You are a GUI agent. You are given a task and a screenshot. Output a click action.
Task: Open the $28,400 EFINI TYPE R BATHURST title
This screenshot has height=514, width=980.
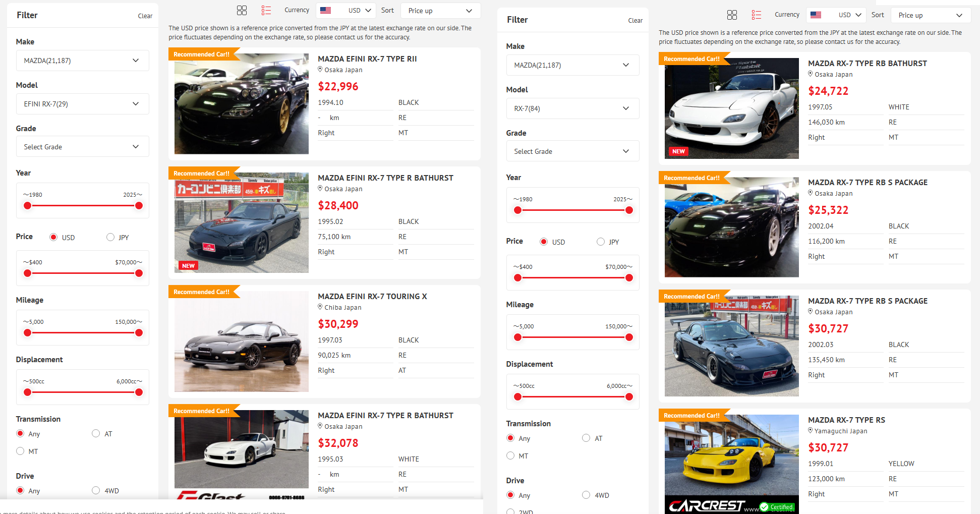[x=385, y=178]
